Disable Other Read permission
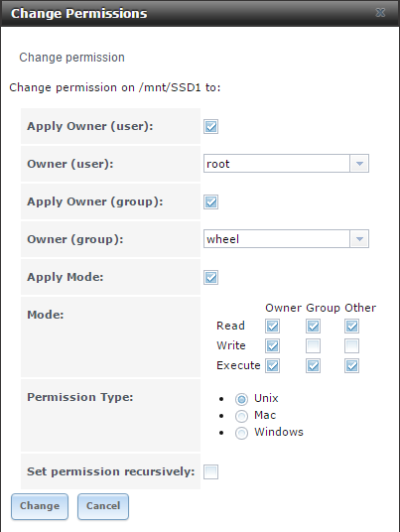This screenshot has height=532, width=400. 351,327
